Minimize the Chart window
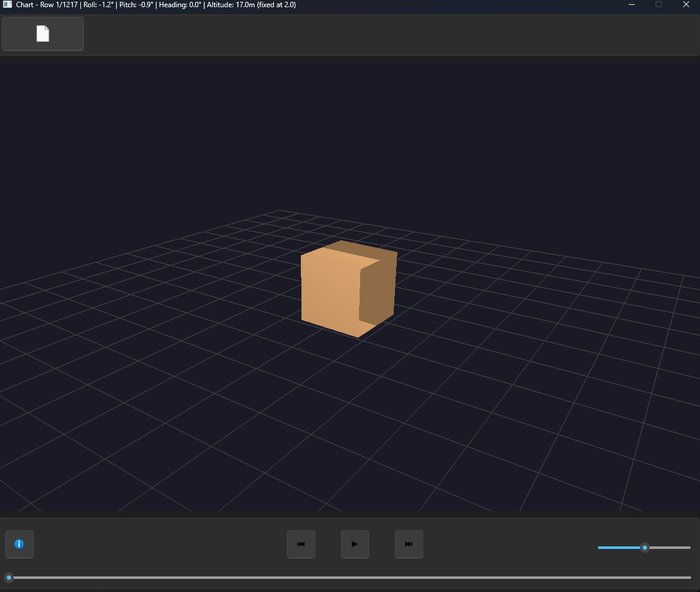The width and height of the screenshot is (700, 592). coord(632,4)
